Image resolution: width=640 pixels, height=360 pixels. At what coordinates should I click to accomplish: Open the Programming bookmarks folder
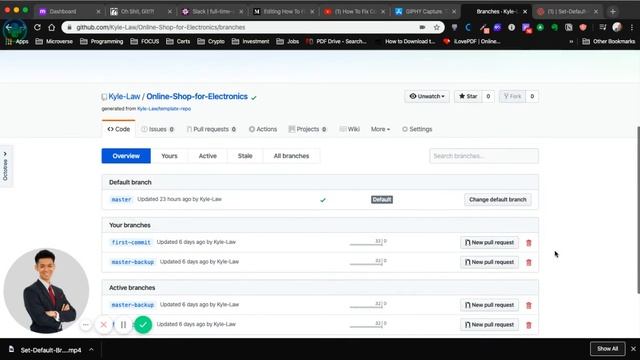click(102, 41)
